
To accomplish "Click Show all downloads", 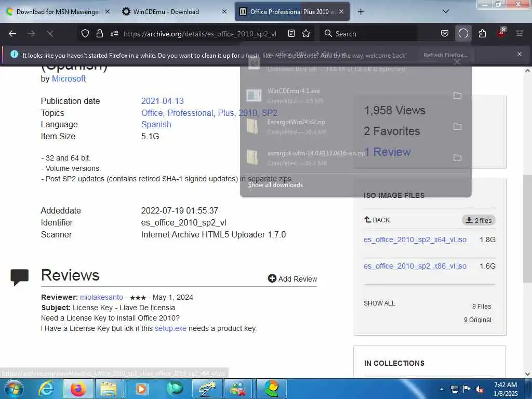I will (x=275, y=185).
